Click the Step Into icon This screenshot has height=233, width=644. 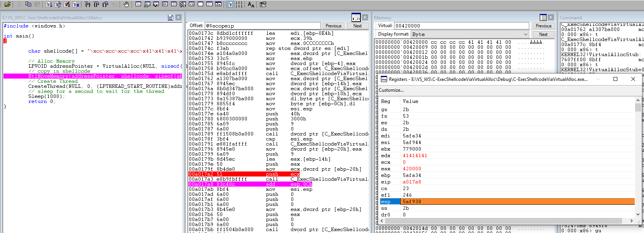pos(88,4)
